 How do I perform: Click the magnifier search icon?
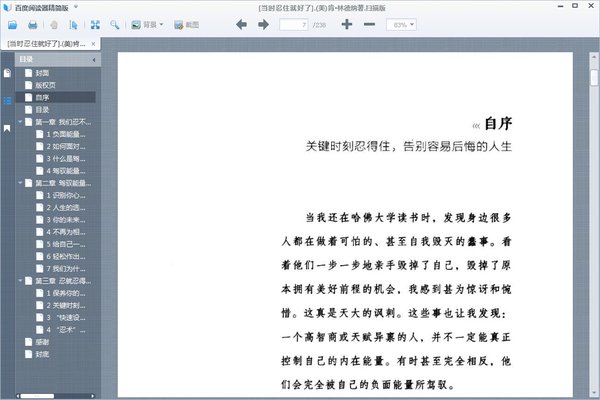(116, 24)
